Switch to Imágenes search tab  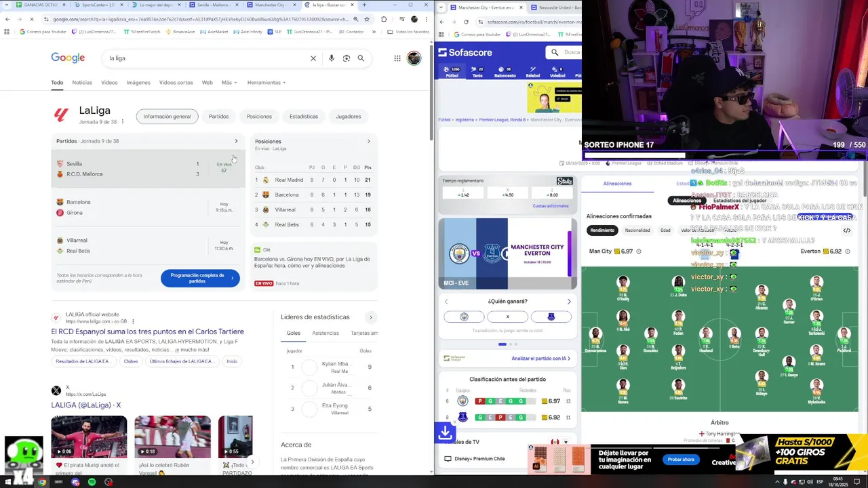click(x=138, y=83)
